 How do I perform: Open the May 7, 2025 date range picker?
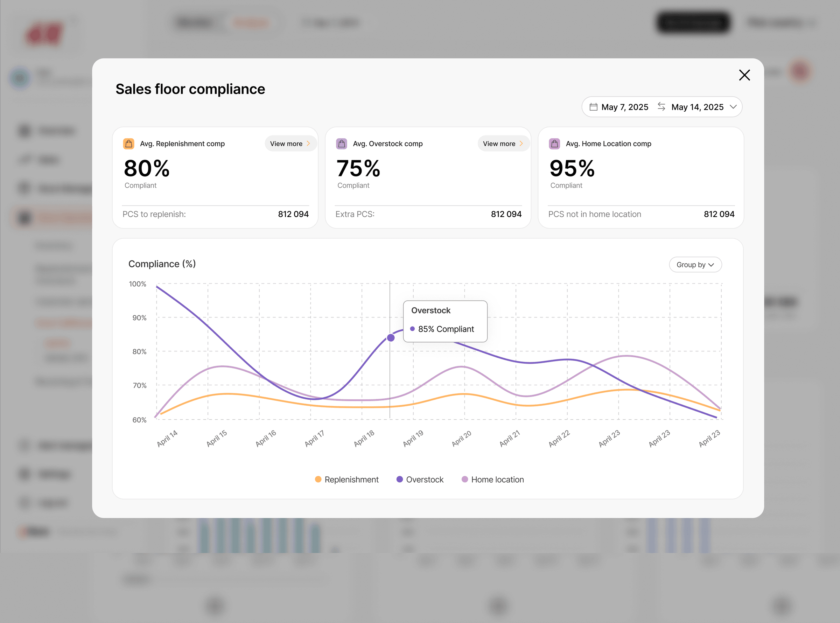661,107
